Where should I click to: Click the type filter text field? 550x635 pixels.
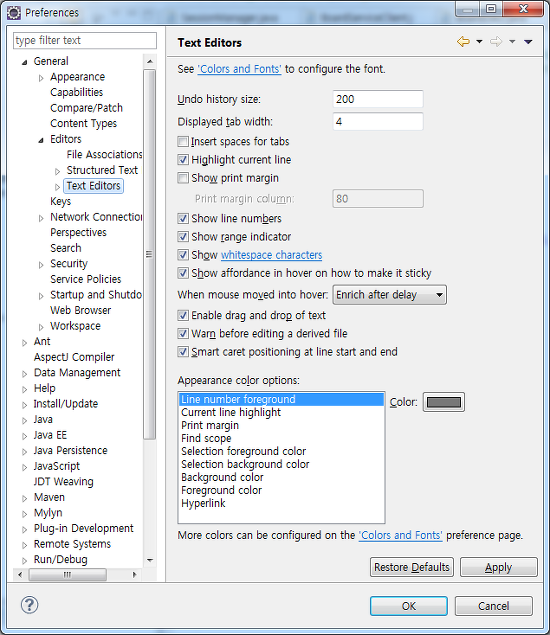[x=85, y=40]
